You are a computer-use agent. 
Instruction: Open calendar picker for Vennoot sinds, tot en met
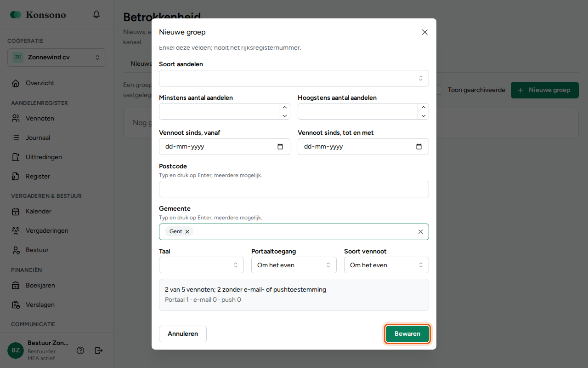[419, 147]
